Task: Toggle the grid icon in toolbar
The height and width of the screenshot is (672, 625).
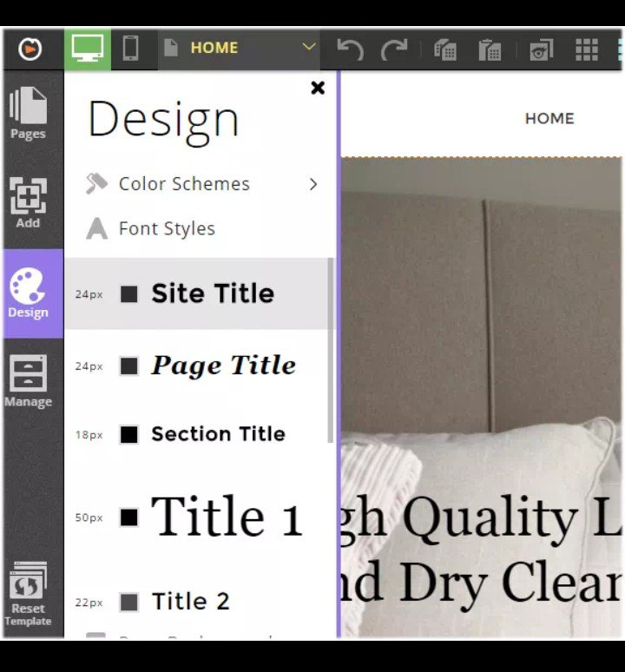Action: pyautogui.click(x=587, y=49)
